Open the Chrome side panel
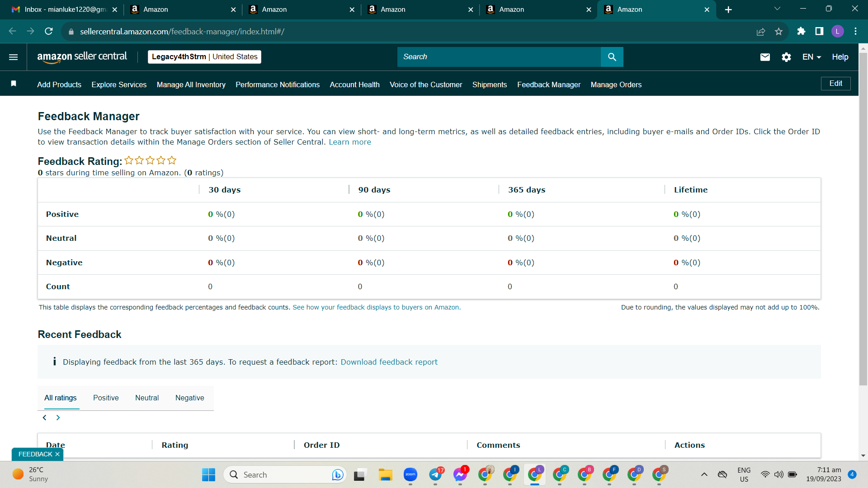868x488 pixels. point(819,31)
